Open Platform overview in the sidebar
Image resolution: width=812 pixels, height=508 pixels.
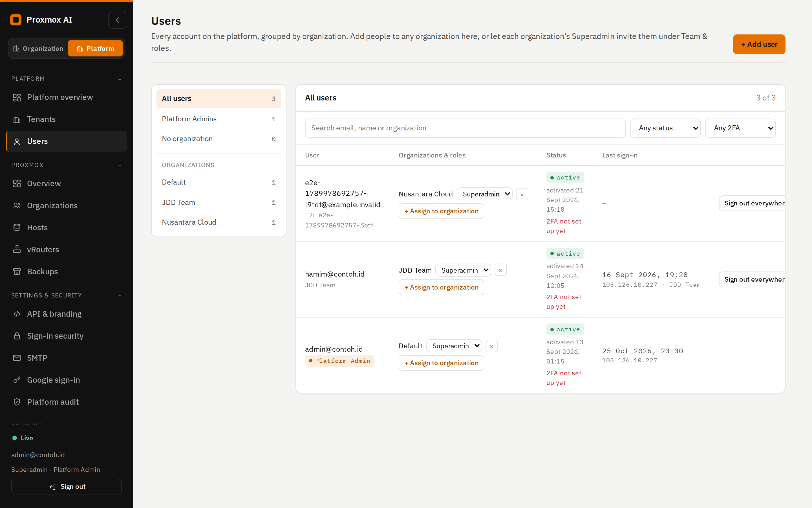(x=67, y=97)
